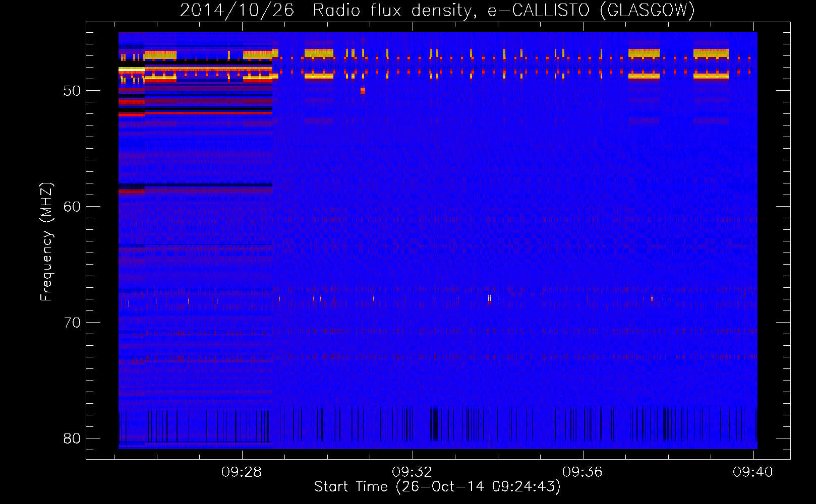Click the time tick label '09:36'
This screenshot has height=504, width=816.
[x=582, y=472]
